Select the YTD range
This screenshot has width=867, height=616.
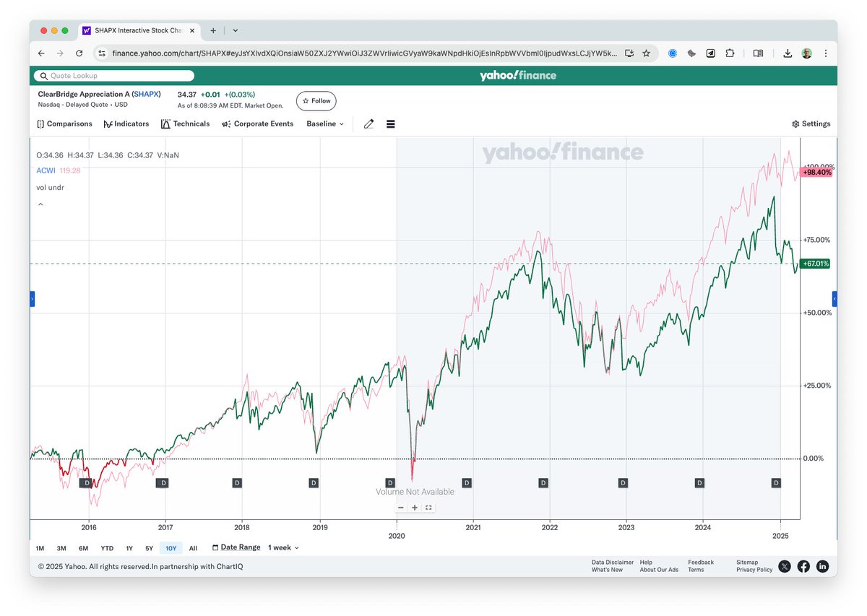[x=107, y=548]
